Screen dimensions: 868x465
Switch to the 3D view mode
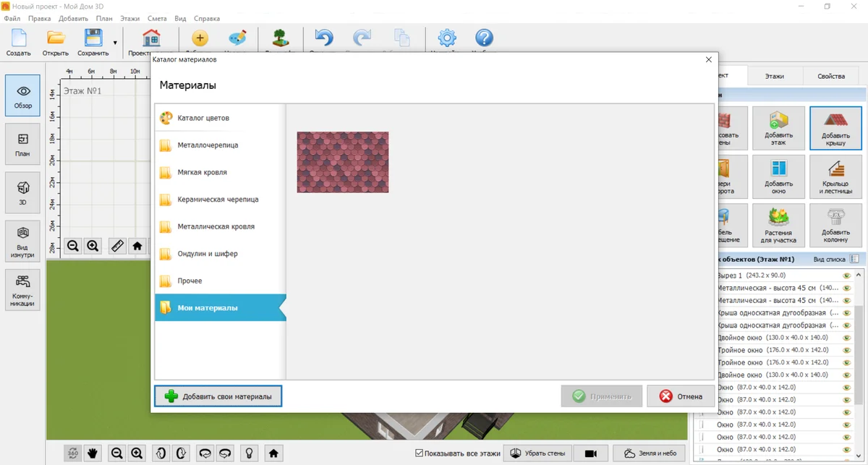click(x=22, y=192)
